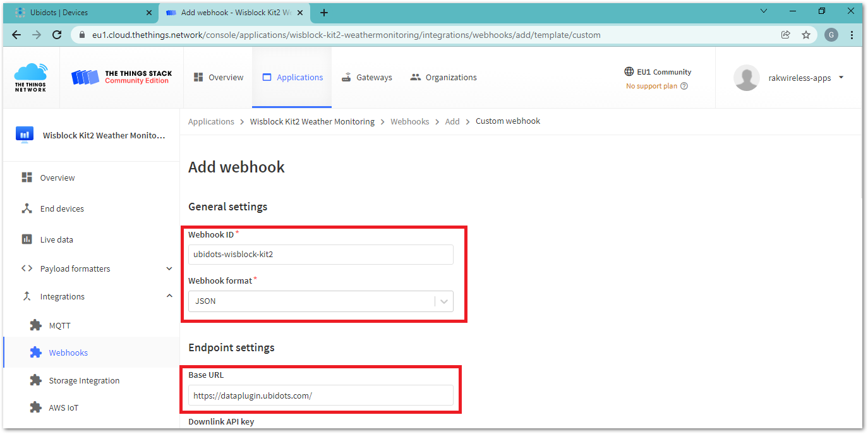Click the Webhook ID input field
Viewport: 868px width, 434px height.
[320, 255]
